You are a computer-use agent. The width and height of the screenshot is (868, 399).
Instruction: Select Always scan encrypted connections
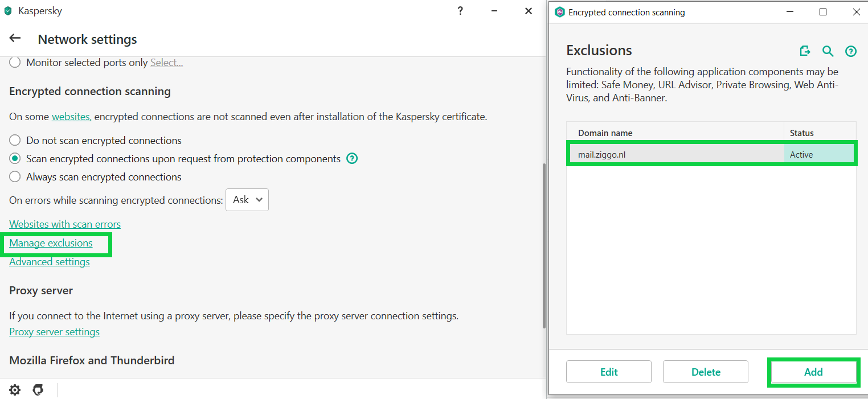tap(15, 177)
